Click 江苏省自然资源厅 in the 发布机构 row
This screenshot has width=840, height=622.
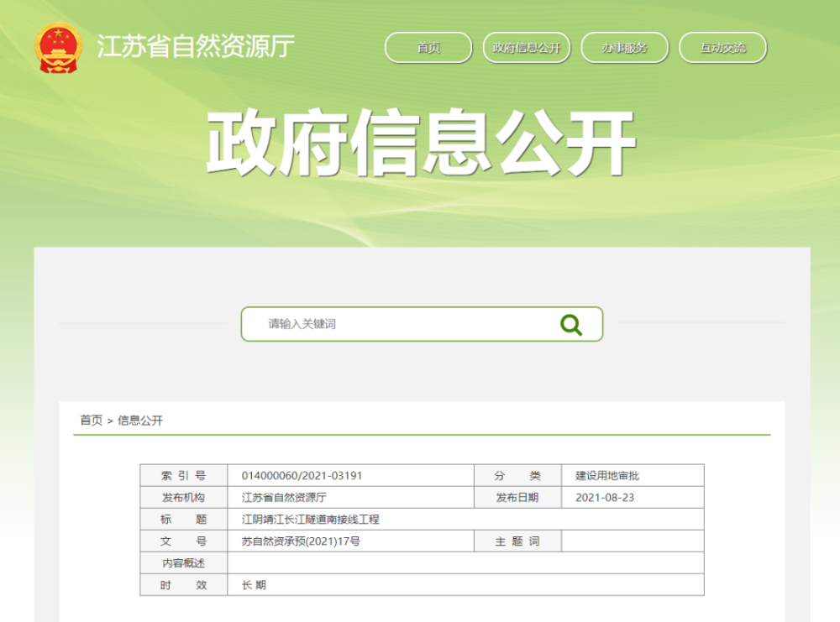pyautogui.click(x=285, y=498)
